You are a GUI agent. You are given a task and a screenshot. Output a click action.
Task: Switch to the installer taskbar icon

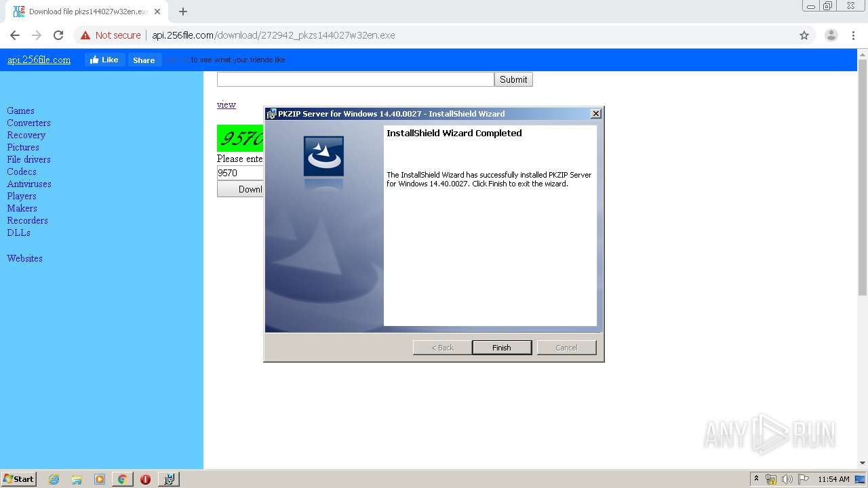[x=169, y=479]
